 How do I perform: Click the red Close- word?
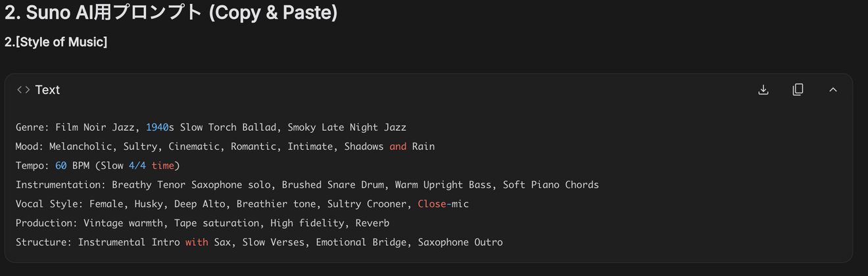tap(434, 204)
